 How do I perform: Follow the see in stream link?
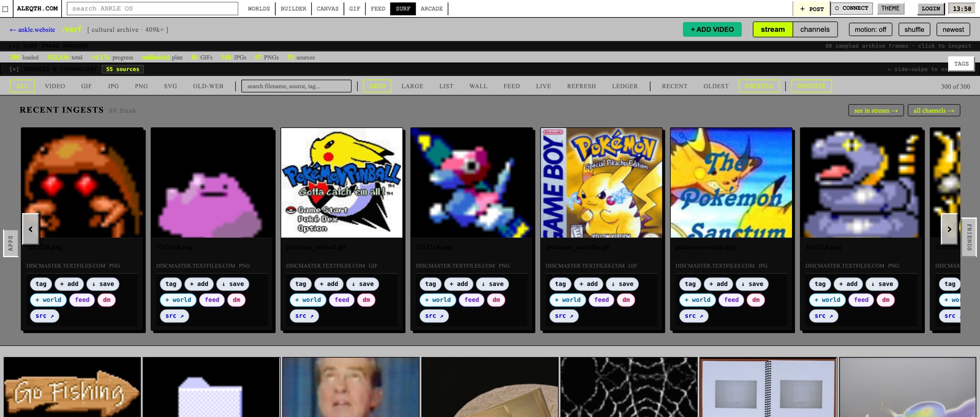pyautogui.click(x=876, y=111)
